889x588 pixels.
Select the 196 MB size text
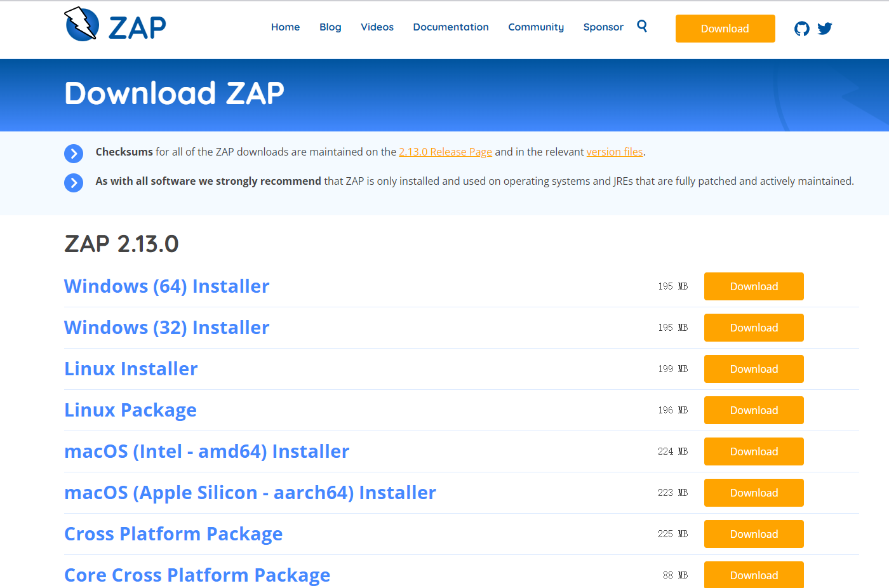click(673, 410)
